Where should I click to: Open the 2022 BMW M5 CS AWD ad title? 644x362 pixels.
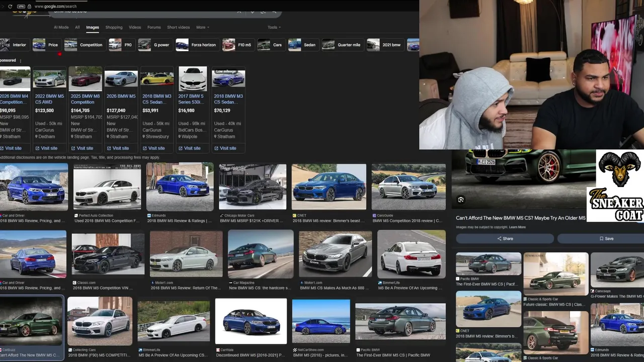tap(49, 99)
